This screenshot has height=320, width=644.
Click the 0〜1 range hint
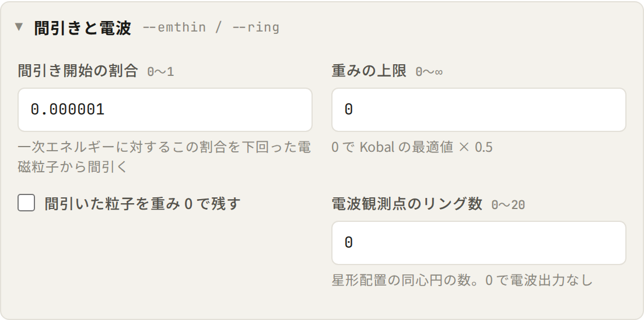click(160, 72)
